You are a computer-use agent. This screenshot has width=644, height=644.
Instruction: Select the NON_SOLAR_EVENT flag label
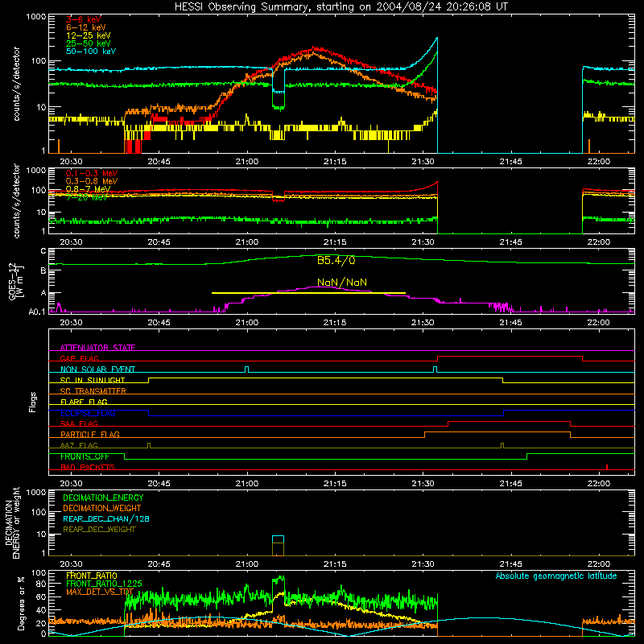pyautogui.click(x=97, y=369)
